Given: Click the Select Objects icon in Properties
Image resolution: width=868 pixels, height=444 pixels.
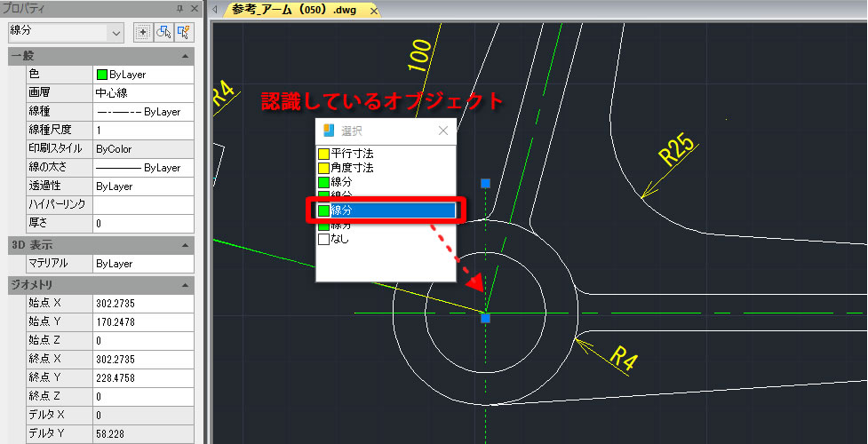Looking at the screenshot, I should [163, 32].
